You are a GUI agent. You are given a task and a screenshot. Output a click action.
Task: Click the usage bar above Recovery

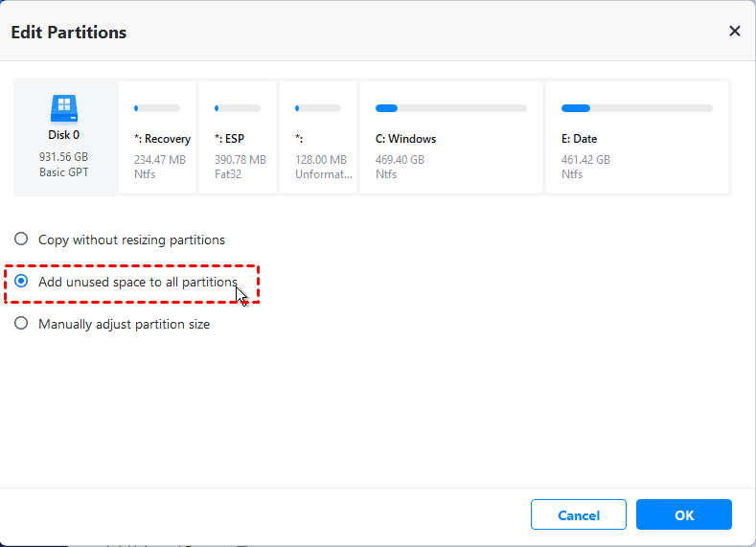157,108
